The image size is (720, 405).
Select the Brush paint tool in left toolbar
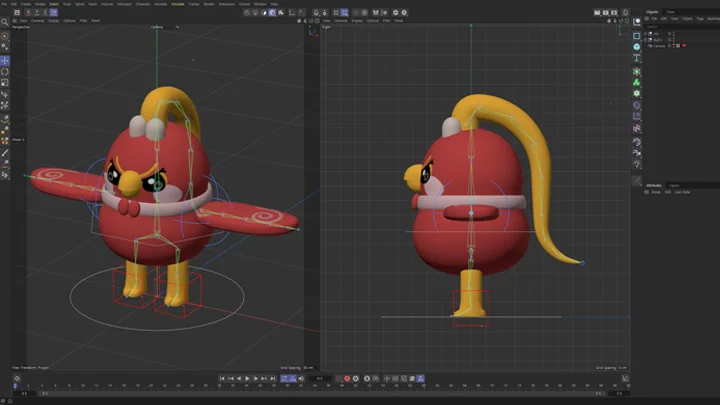(x=5, y=153)
